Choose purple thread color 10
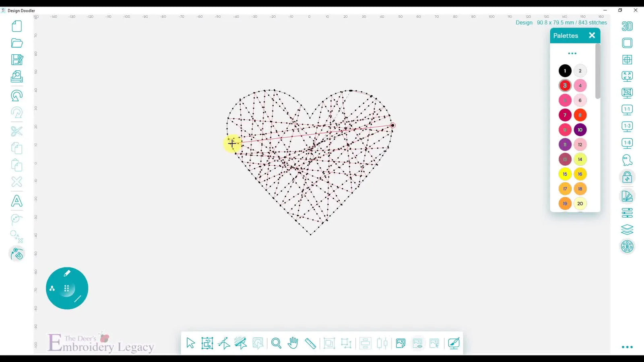 (x=580, y=130)
